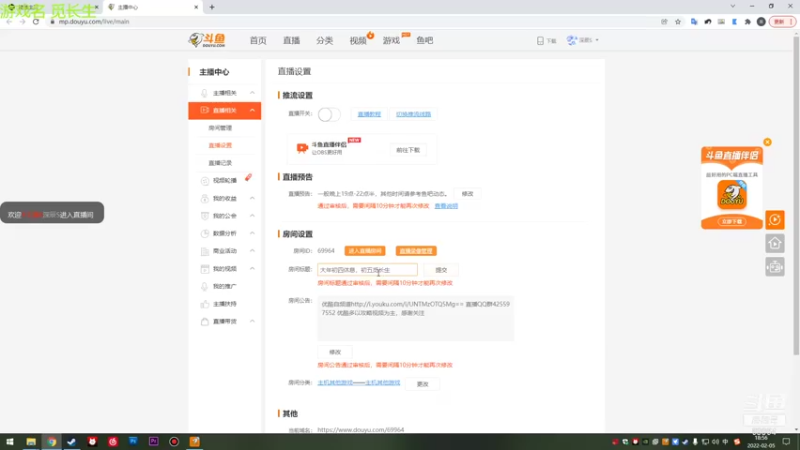The height and width of the screenshot is (450, 800).
Task: Expand 直播带货 sidebar chevron
Action: tap(252, 321)
